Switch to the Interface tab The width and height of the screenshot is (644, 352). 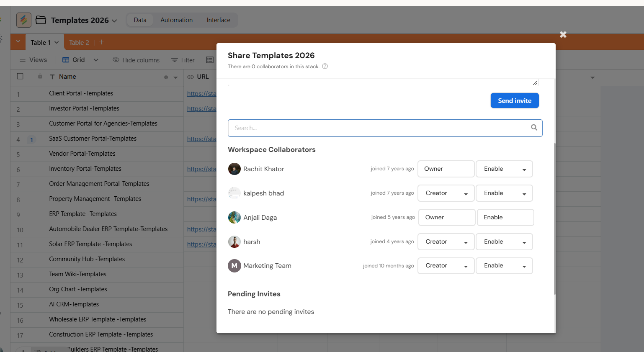(x=219, y=20)
